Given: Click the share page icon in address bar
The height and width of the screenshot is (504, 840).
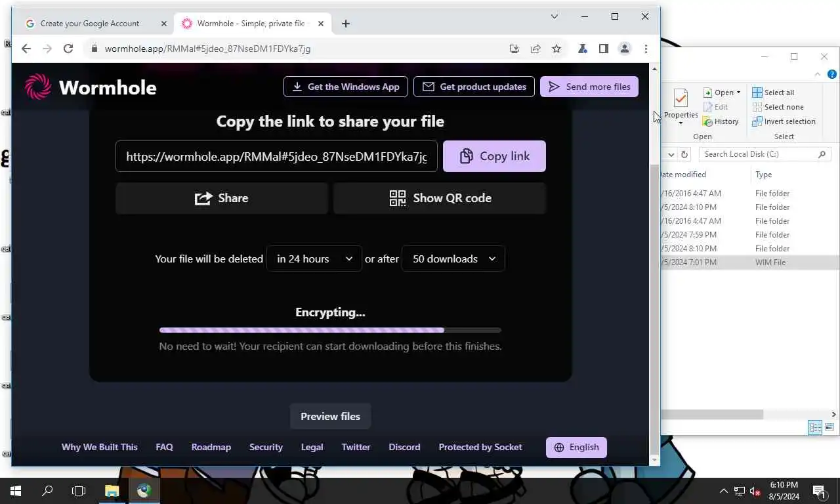Looking at the screenshot, I should click(535, 49).
